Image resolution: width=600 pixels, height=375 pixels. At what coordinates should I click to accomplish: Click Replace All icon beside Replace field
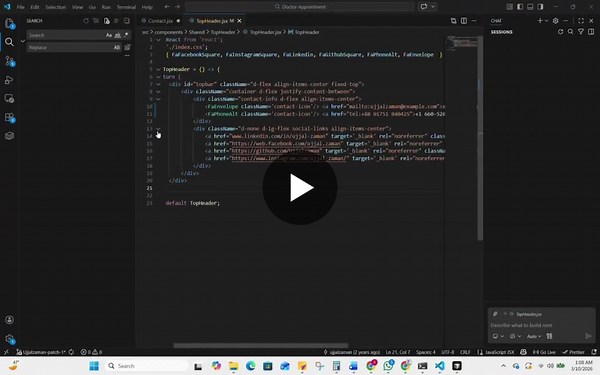click(x=127, y=47)
